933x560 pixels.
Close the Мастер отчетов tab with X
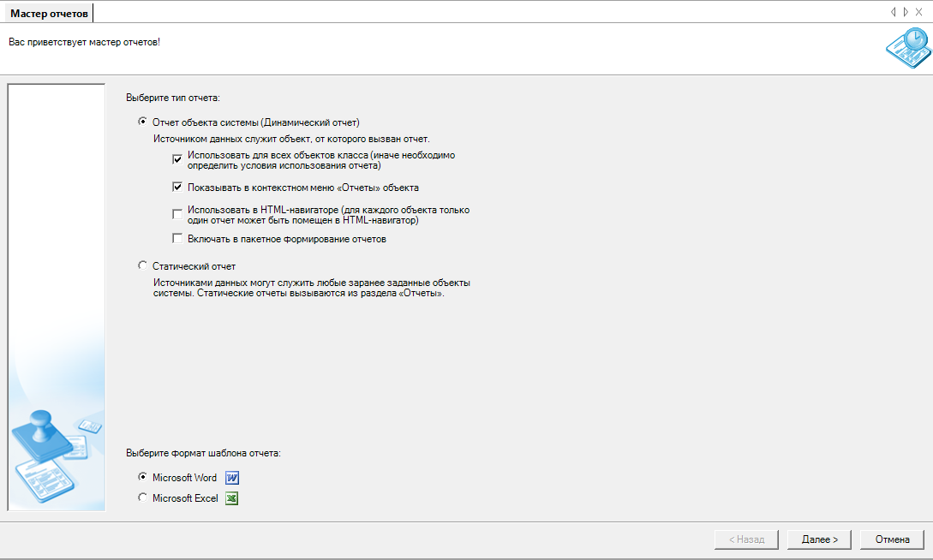coord(919,12)
